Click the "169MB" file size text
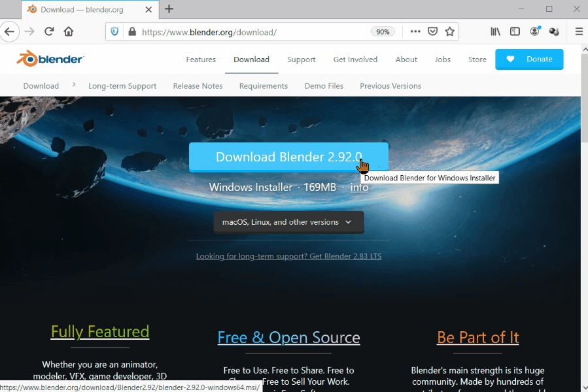Screen dimensions: 588x392 [320, 187]
